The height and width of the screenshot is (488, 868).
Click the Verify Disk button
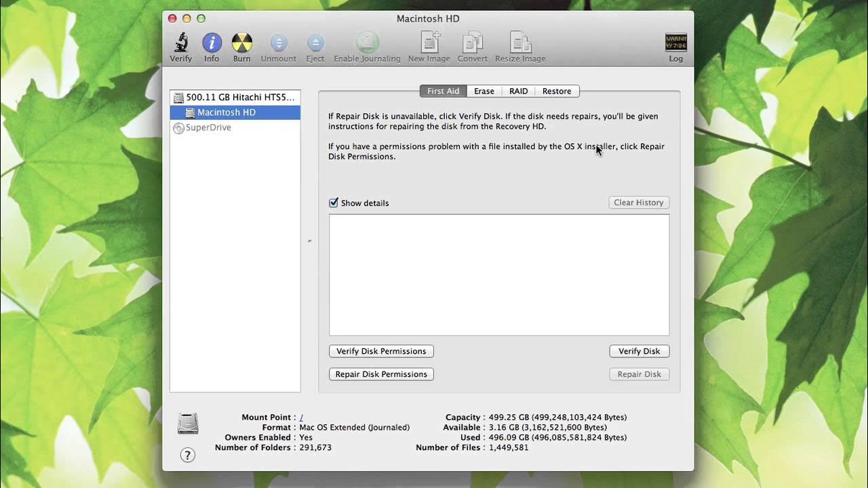pyautogui.click(x=639, y=351)
